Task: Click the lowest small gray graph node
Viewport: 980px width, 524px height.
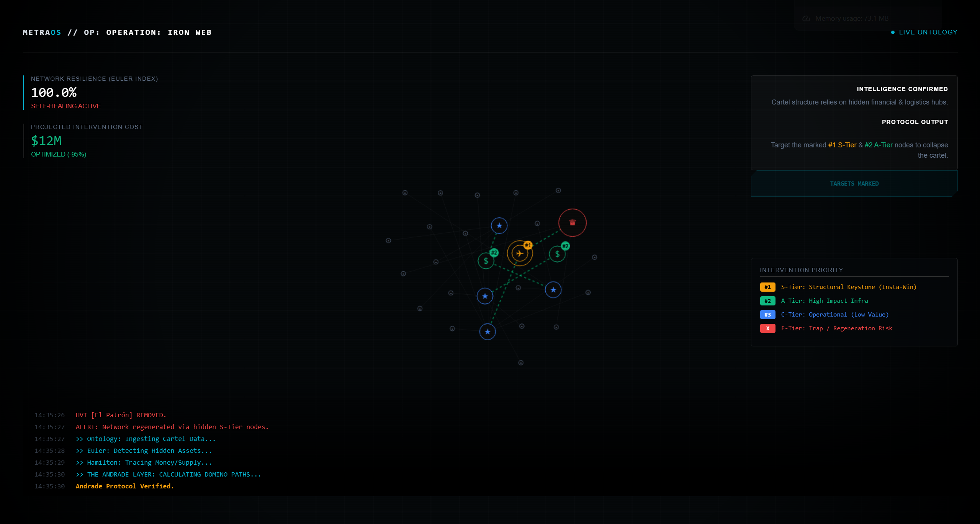Action: (x=521, y=362)
